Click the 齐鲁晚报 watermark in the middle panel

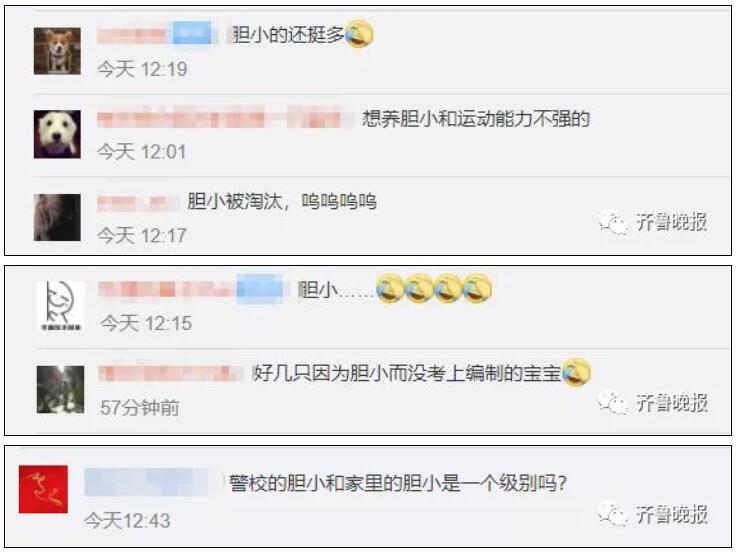653,403
